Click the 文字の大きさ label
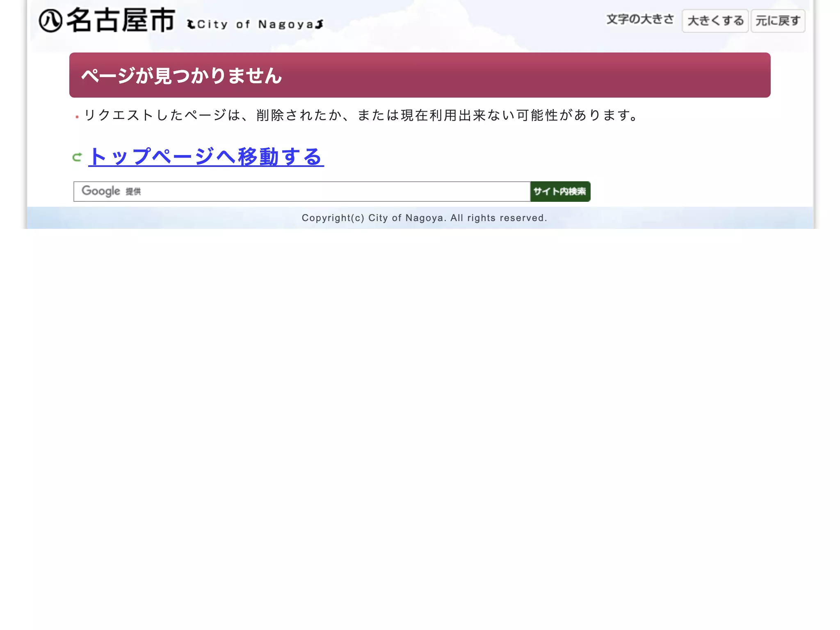The height and width of the screenshot is (630, 840). click(x=640, y=19)
